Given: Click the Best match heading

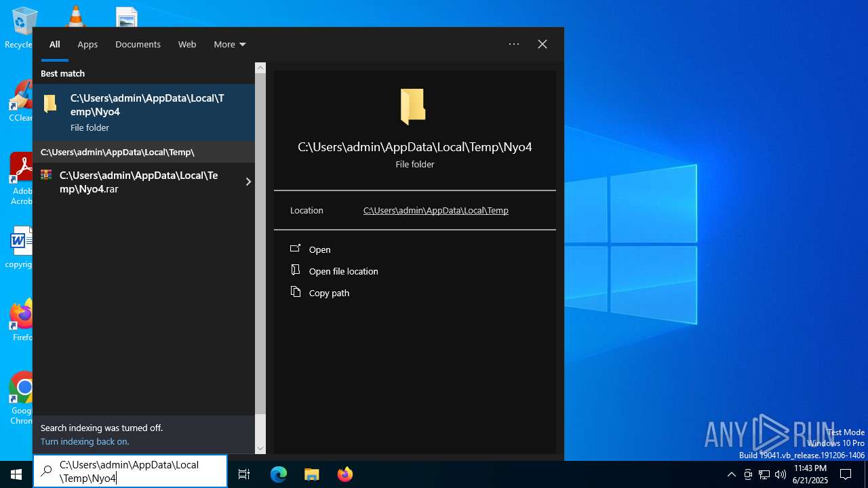Looking at the screenshot, I should [x=62, y=73].
